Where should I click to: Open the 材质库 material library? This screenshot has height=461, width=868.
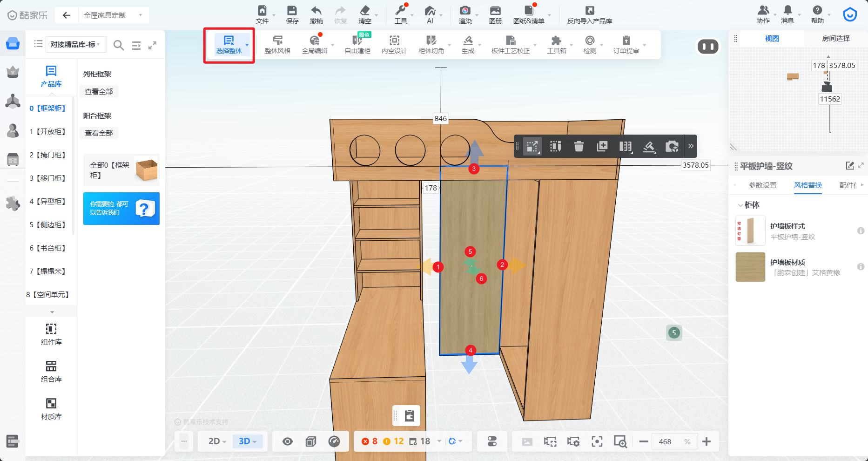[x=51, y=408]
